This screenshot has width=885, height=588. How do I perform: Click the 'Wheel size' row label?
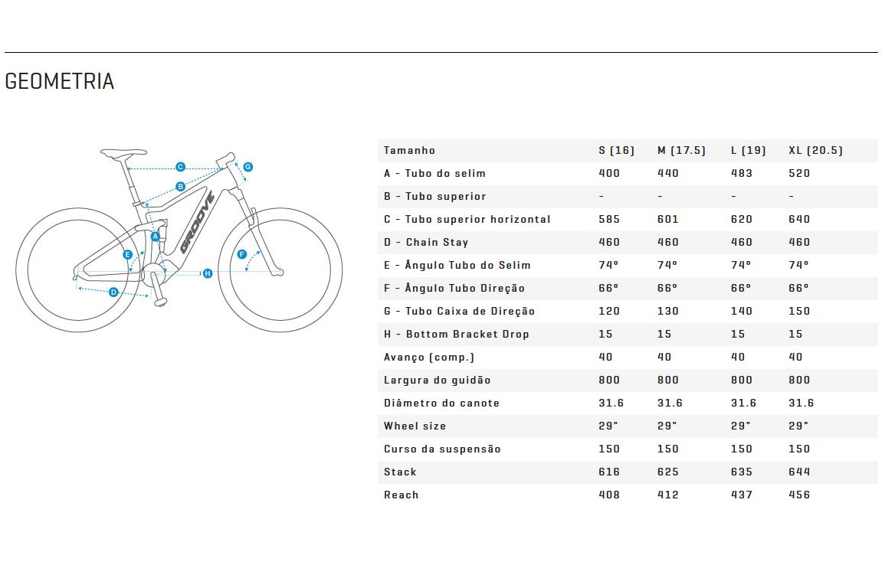pyautogui.click(x=415, y=426)
